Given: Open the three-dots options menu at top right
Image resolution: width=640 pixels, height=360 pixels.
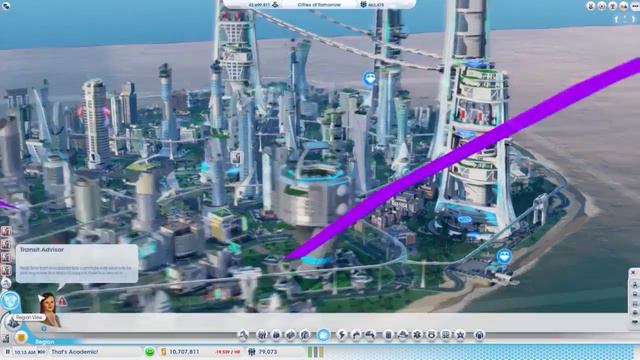Looking at the screenshot, I should coord(635,6).
